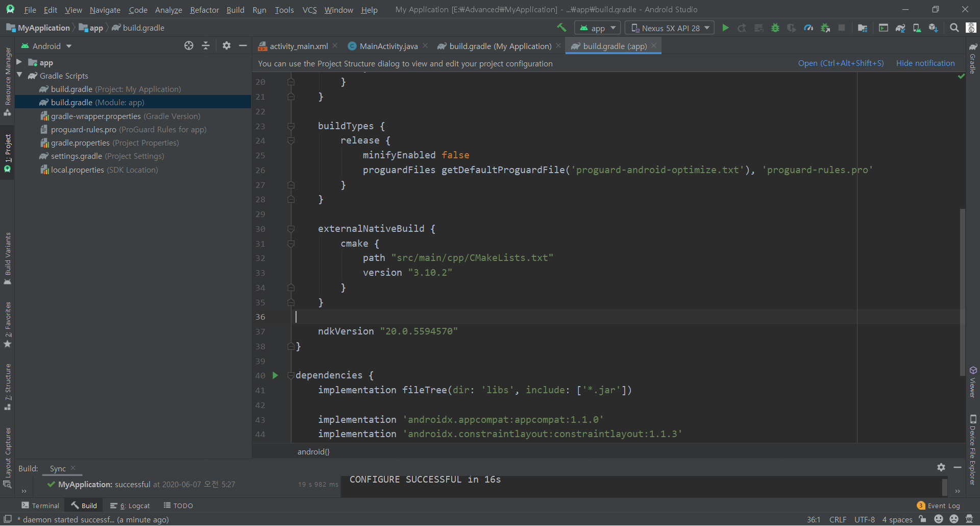Expand the app folder in project tree
Screen dimensions: 980x526
click(19, 62)
